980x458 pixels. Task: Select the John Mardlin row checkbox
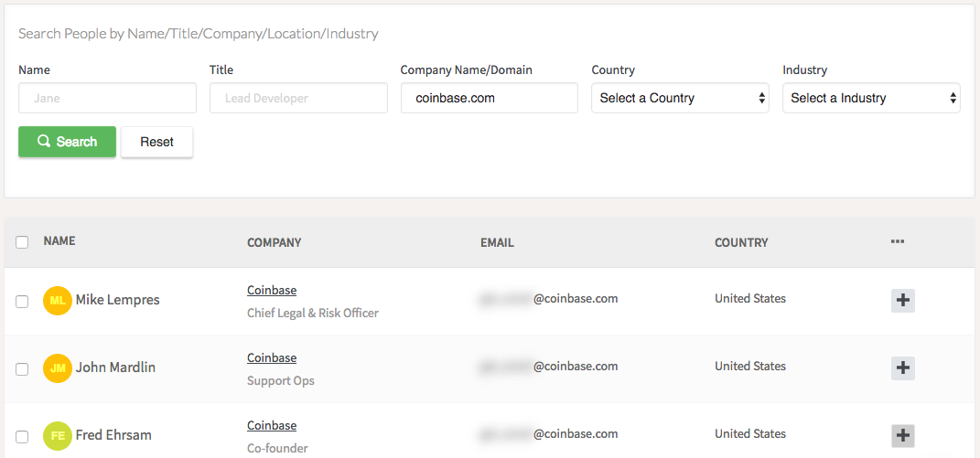(22, 369)
